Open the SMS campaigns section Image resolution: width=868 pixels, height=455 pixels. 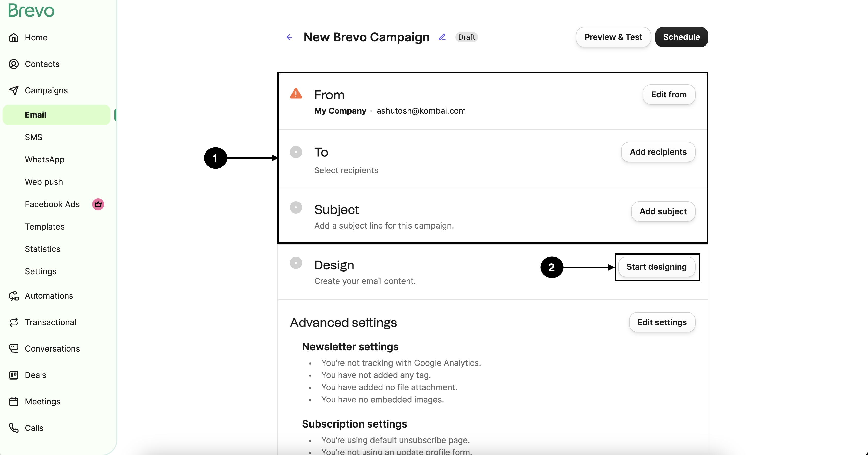point(34,137)
